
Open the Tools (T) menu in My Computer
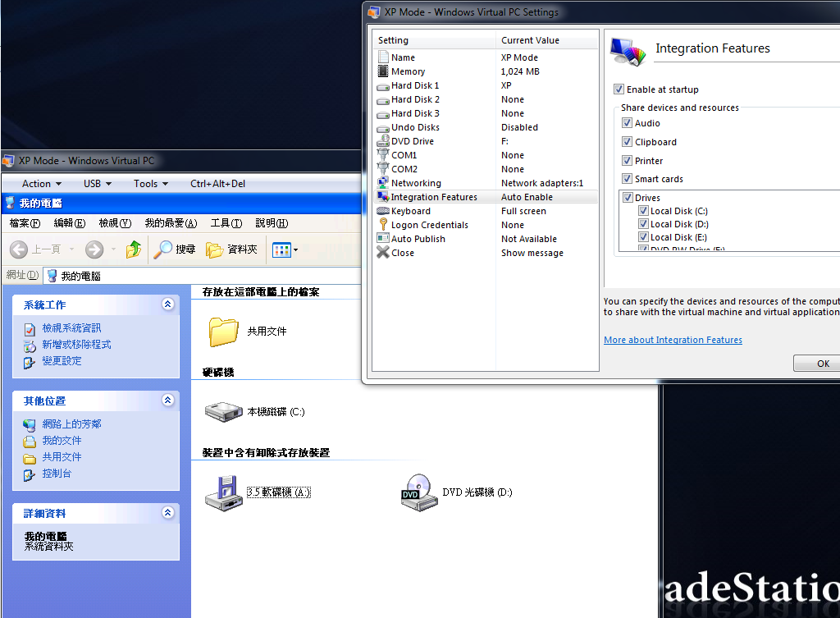(x=226, y=223)
